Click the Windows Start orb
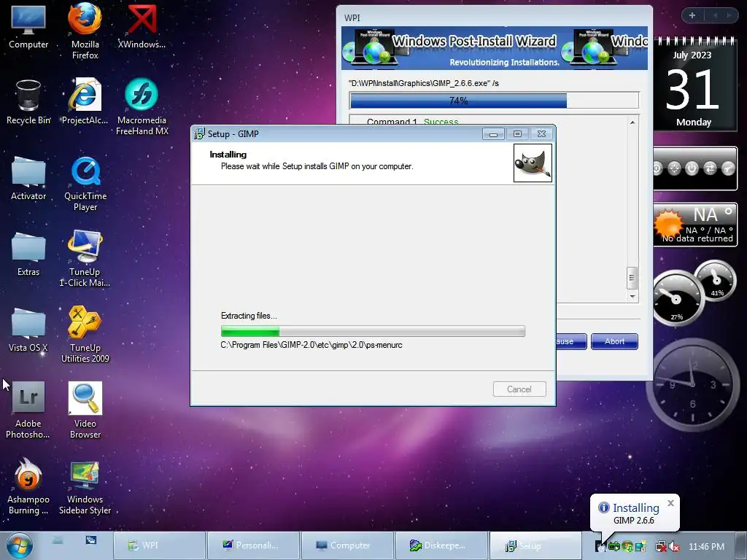This screenshot has height=560, width=747. tap(20, 545)
